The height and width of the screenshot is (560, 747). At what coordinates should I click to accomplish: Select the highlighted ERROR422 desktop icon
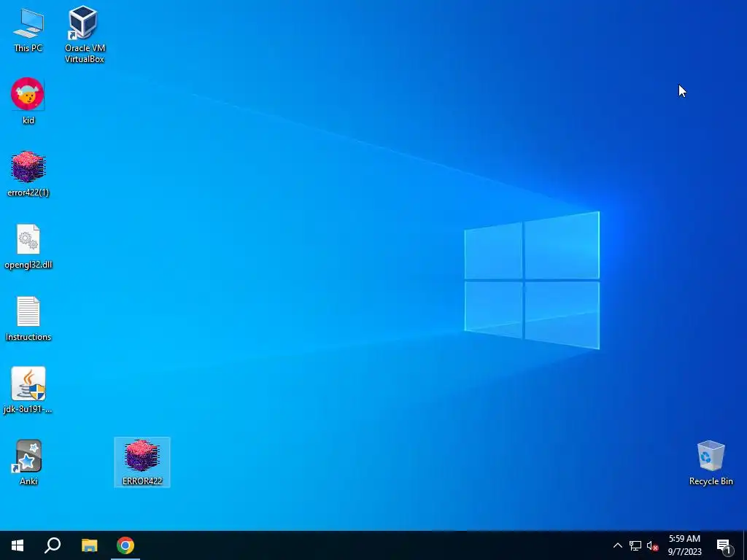click(142, 462)
